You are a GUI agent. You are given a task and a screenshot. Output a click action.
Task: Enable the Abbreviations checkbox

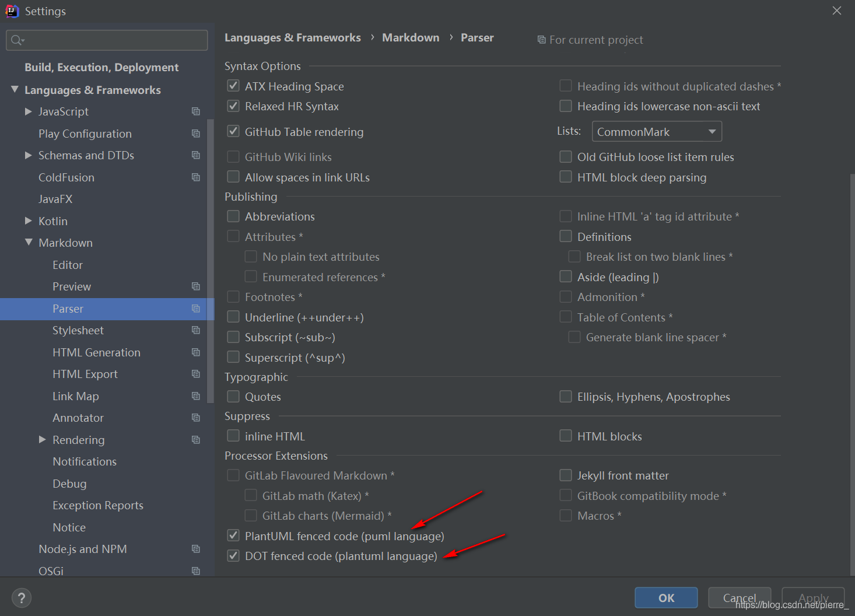(233, 216)
